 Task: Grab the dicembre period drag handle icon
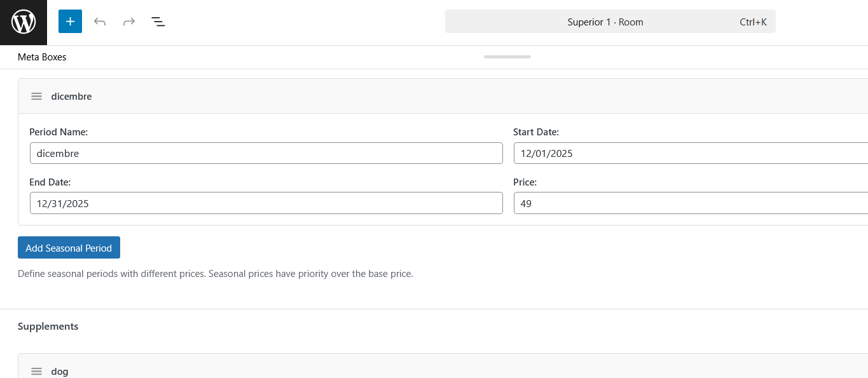point(37,97)
